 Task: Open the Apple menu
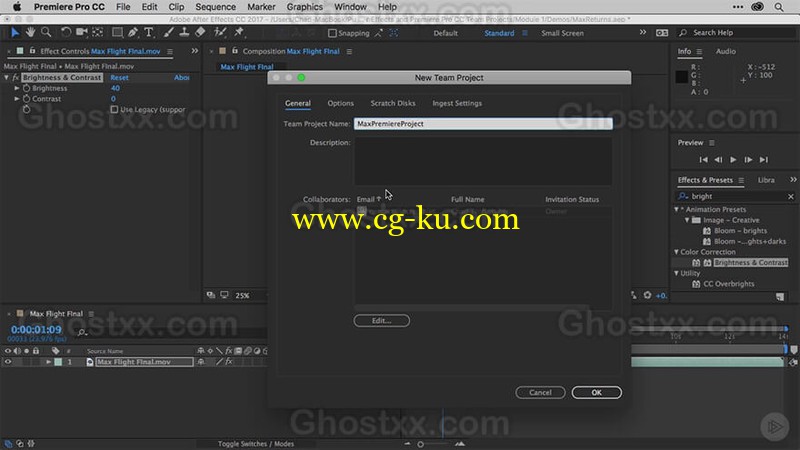point(17,7)
